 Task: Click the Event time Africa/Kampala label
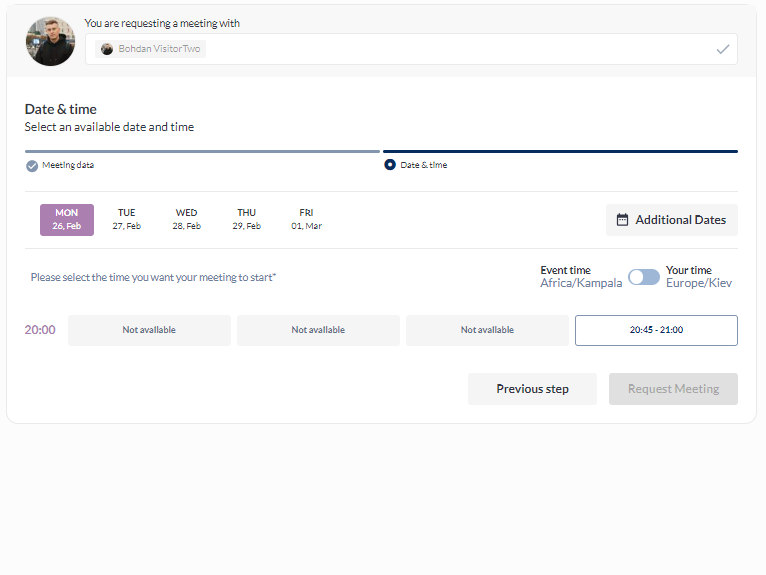coord(581,277)
